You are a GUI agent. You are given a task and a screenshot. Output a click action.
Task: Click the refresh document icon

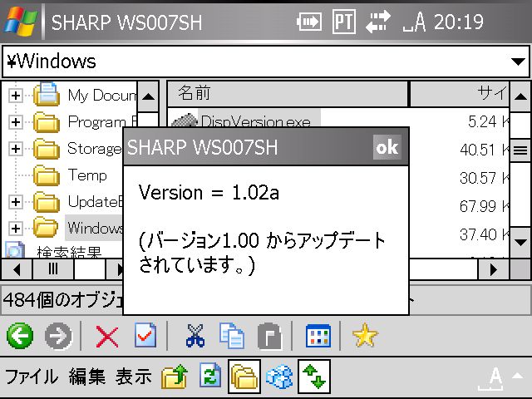210,376
